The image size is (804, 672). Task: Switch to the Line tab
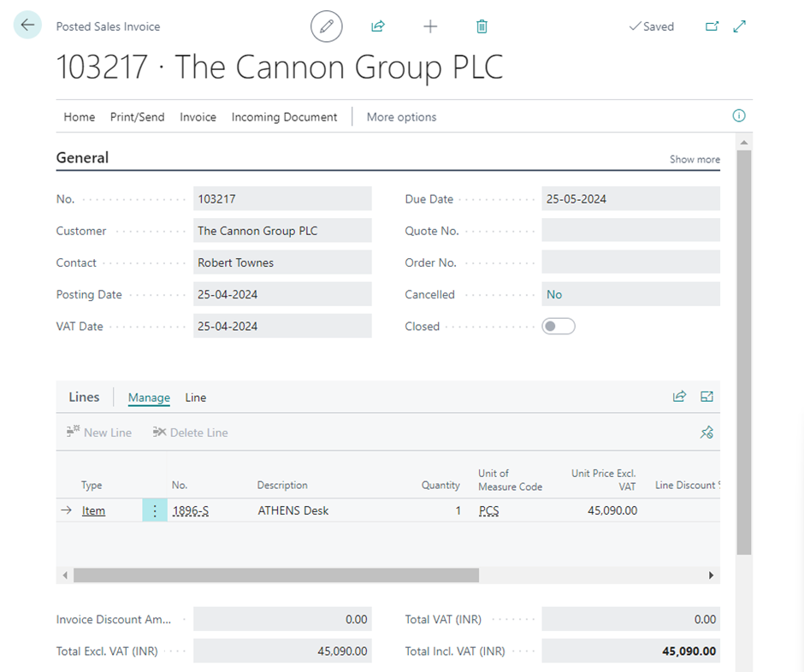pos(196,398)
